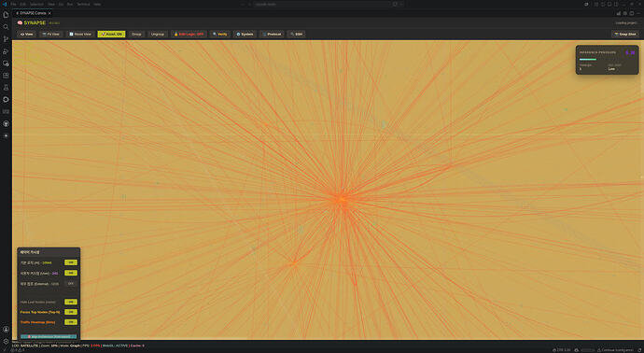This screenshot has height=353, width=644.
Task: Click the Protocol button
Action: (272, 35)
